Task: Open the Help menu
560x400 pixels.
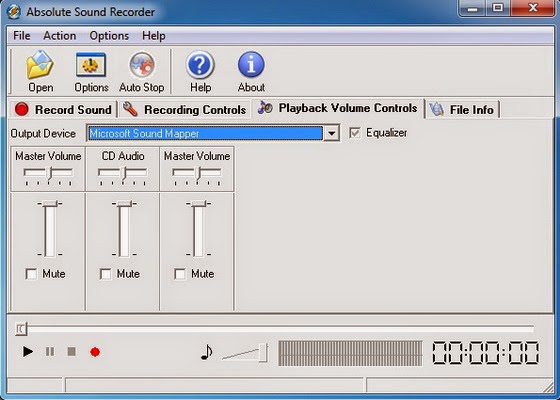Action: [154, 36]
